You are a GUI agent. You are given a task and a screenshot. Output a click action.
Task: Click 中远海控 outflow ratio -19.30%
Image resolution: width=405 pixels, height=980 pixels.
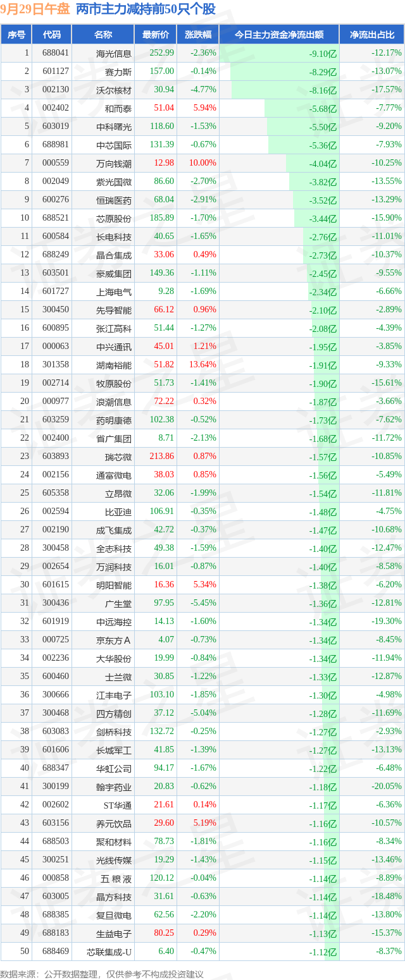387,622
